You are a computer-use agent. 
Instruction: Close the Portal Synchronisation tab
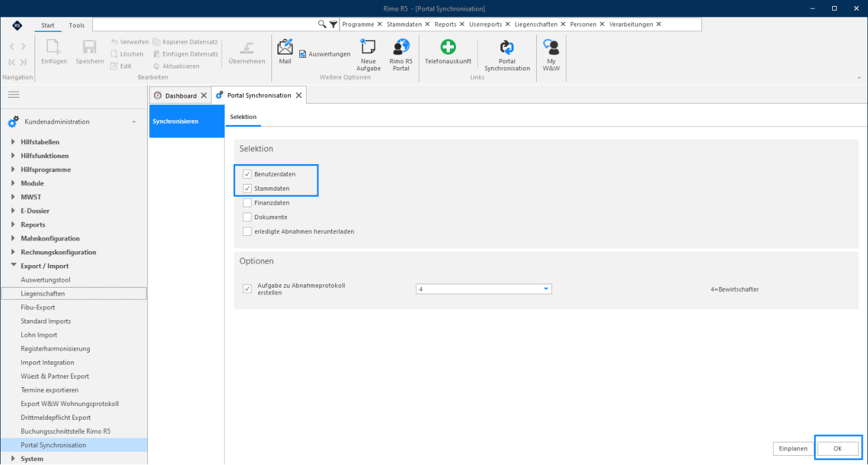pos(299,96)
